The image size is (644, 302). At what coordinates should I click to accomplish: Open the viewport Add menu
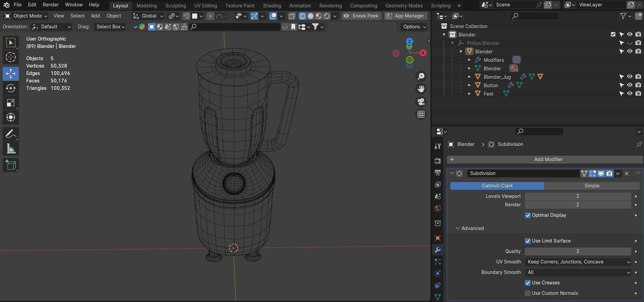coord(95,16)
